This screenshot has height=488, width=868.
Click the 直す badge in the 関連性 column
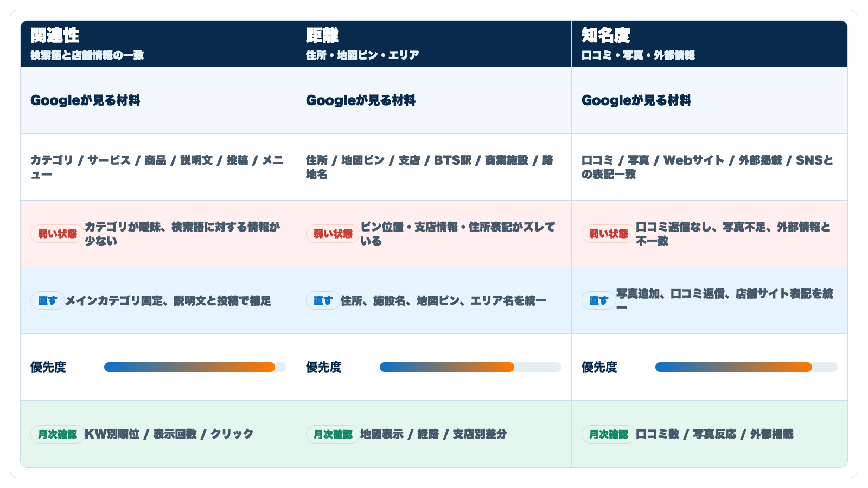pyautogui.click(x=47, y=300)
